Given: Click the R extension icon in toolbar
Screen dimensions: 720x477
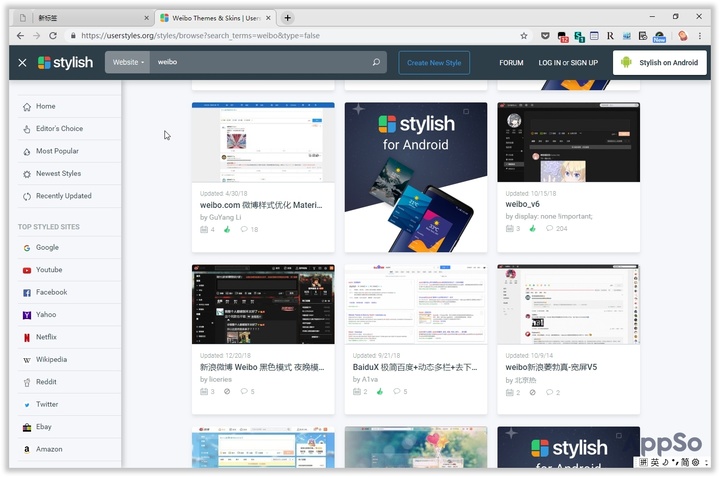Looking at the screenshot, I should pos(610,36).
